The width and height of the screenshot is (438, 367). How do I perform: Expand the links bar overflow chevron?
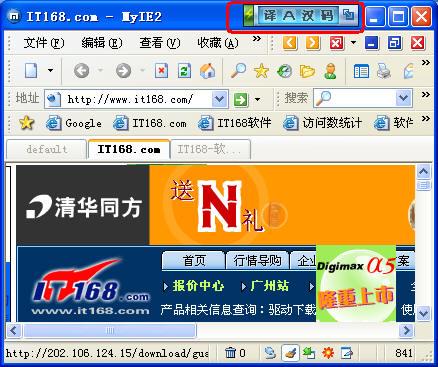click(426, 119)
